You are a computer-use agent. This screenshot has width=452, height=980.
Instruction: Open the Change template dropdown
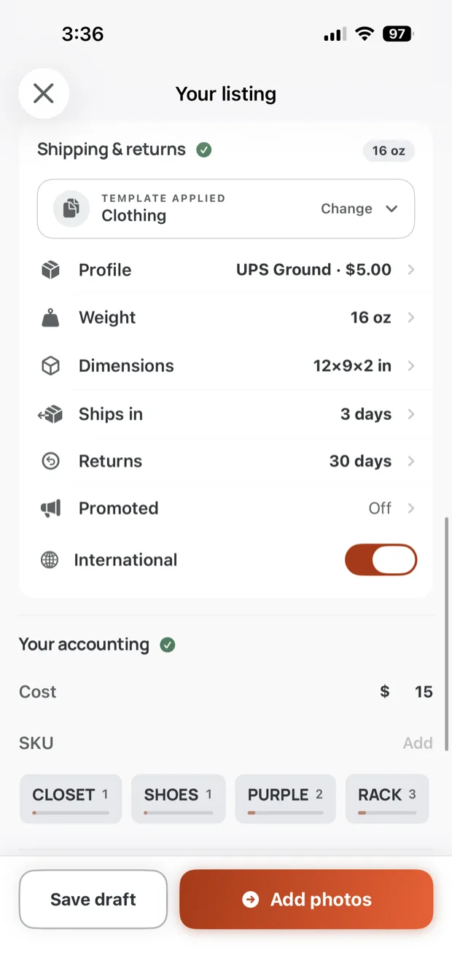359,209
